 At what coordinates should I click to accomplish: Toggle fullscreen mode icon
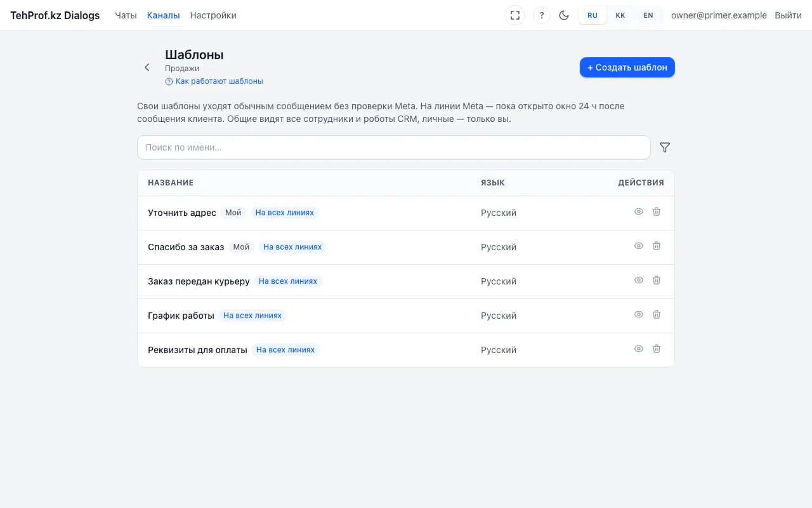click(515, 15)
